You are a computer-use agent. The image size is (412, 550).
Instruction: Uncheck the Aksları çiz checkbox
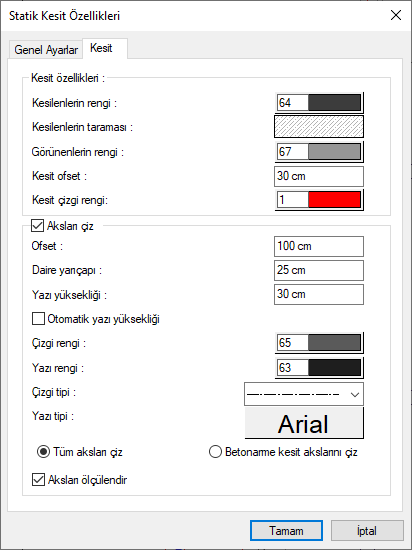pyautogui.click(x=38, y=226)
